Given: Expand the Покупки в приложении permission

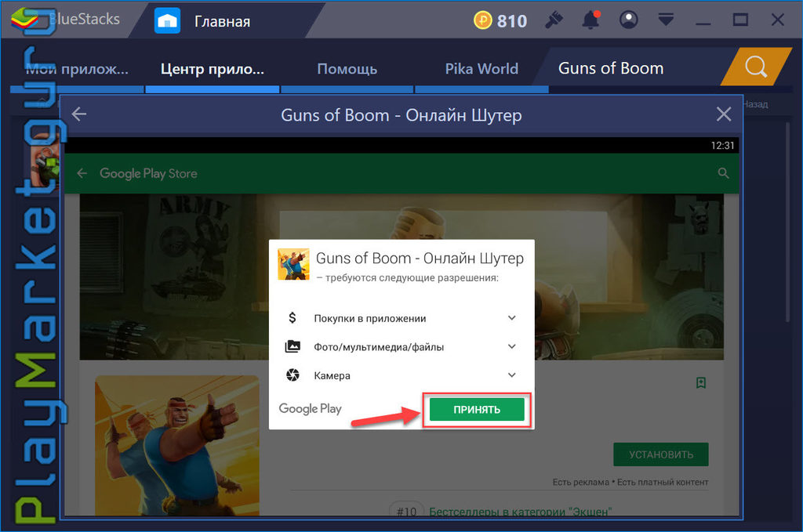Looking at the screenshot, I should (x=511, y=317).
